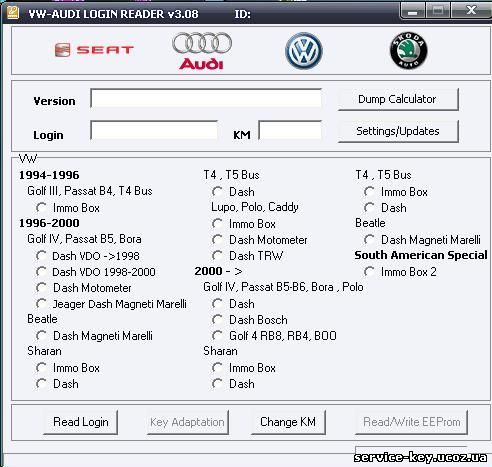Viewport: 492px width, 467px height.
Task: Click into the Login input field
Action: 154,130
